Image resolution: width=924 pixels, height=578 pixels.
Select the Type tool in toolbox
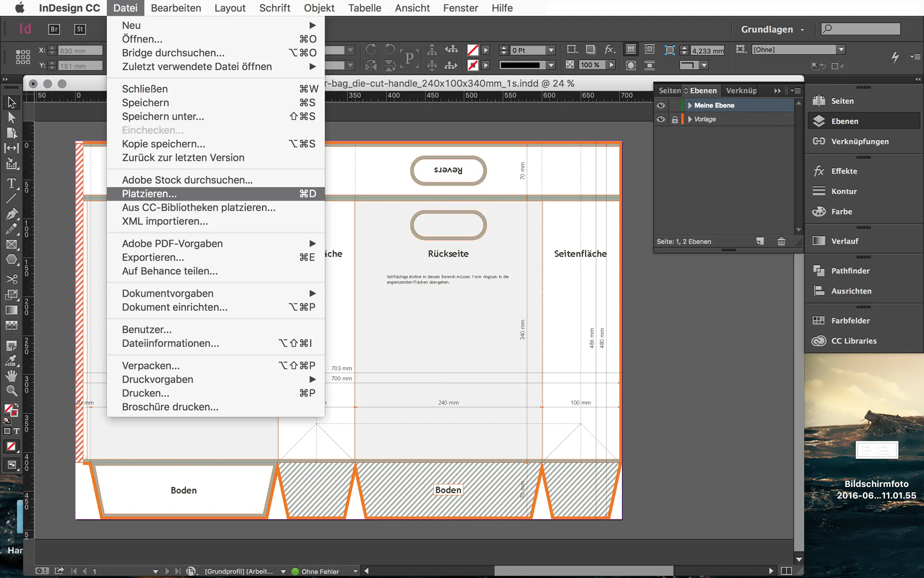(x=11, y=184)
